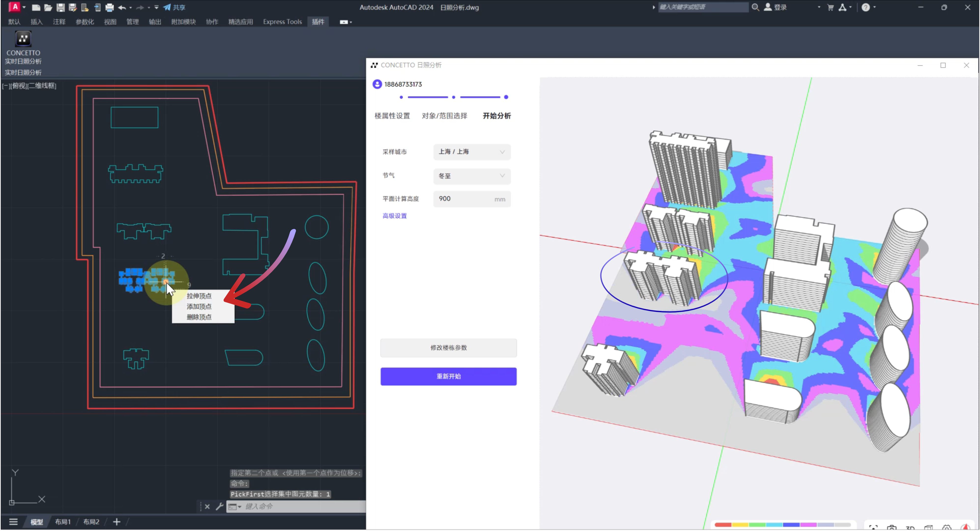The width and height of the screenshot is (980, 531).
Task: Choose 添加顶点 from the context menu
Action: [199, 306]
